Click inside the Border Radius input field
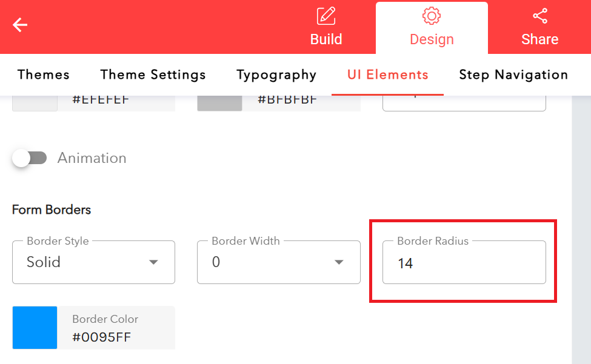The width and height of the screenshot is (591, 364). coord(464,262)
